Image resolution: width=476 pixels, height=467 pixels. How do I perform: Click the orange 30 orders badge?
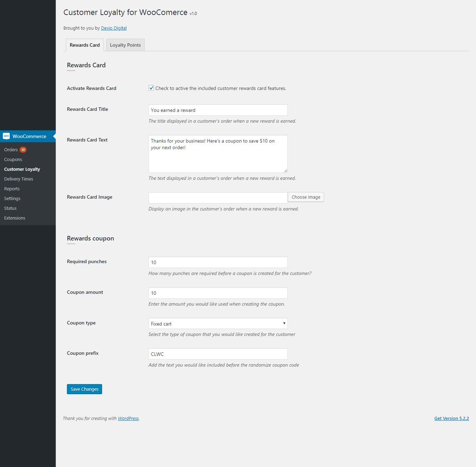click(x=23, y=150)
